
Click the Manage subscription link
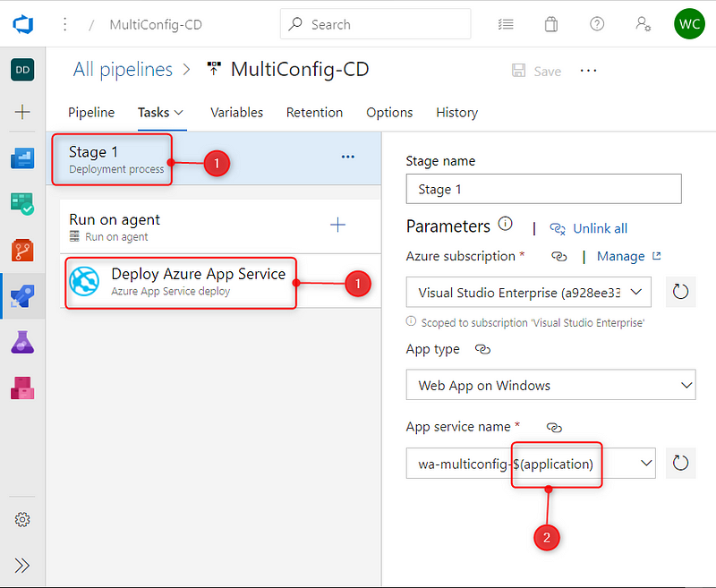point(620,256)
